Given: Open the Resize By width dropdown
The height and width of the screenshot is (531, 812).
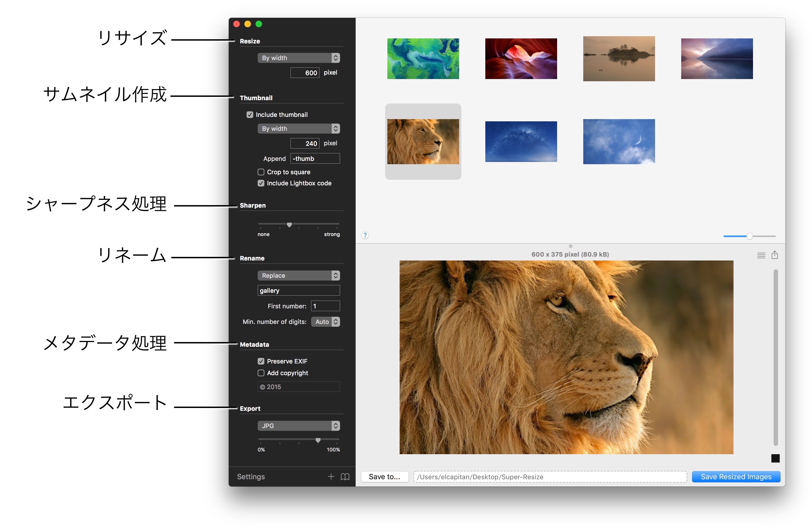Looking at the screenshot, I should coord(299,58).
